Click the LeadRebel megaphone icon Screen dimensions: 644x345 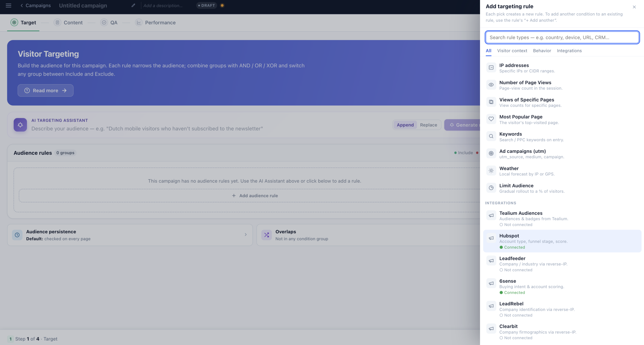[491, 306]
